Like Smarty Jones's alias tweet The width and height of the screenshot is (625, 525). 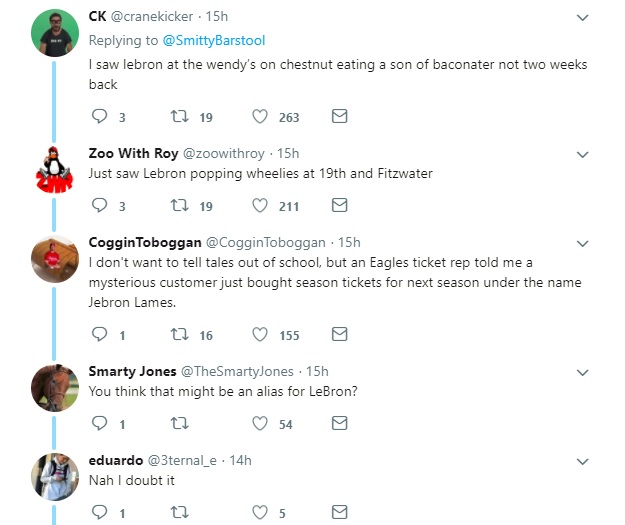coord(260,424)
